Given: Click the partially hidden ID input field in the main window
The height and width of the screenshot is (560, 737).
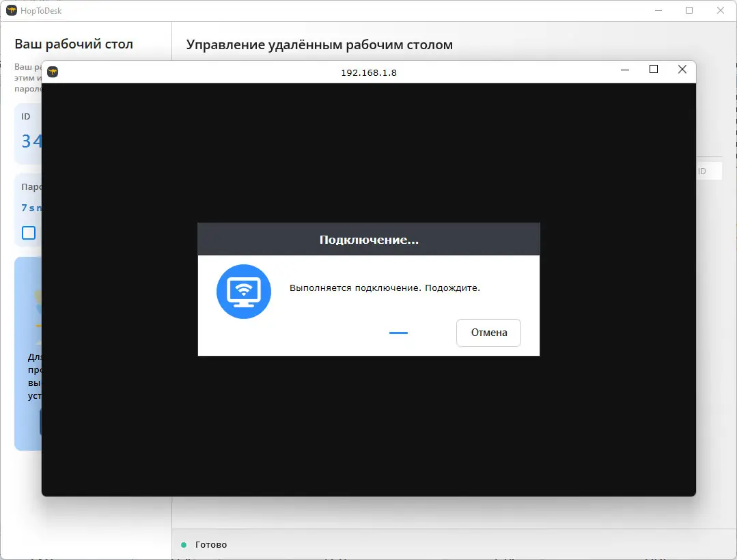Looking at the screenshot, I should (709, 171).
